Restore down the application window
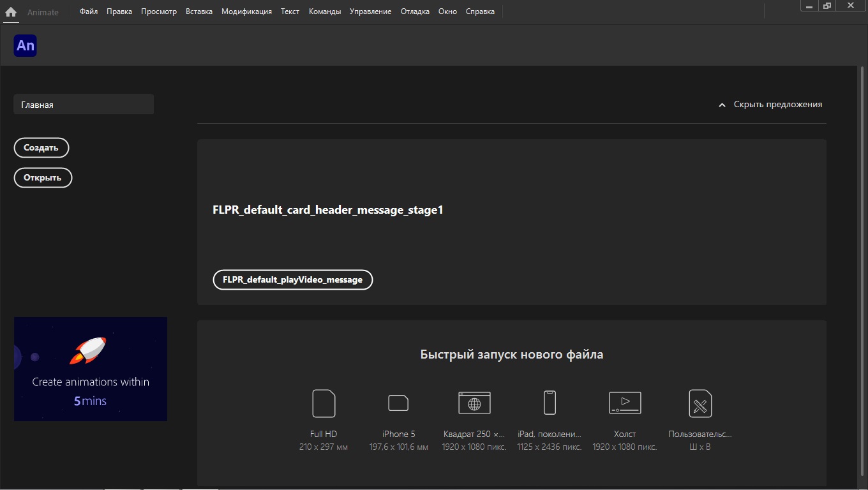 [827, 6]
